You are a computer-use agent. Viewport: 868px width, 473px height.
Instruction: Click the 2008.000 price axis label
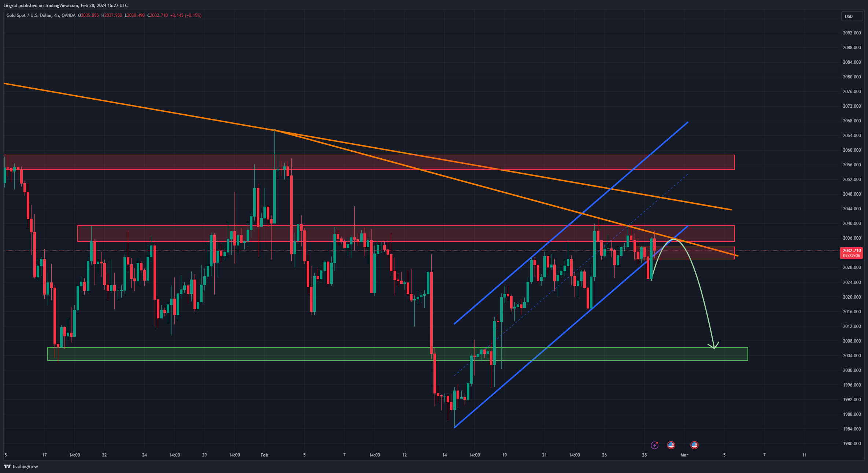(852, 341)
